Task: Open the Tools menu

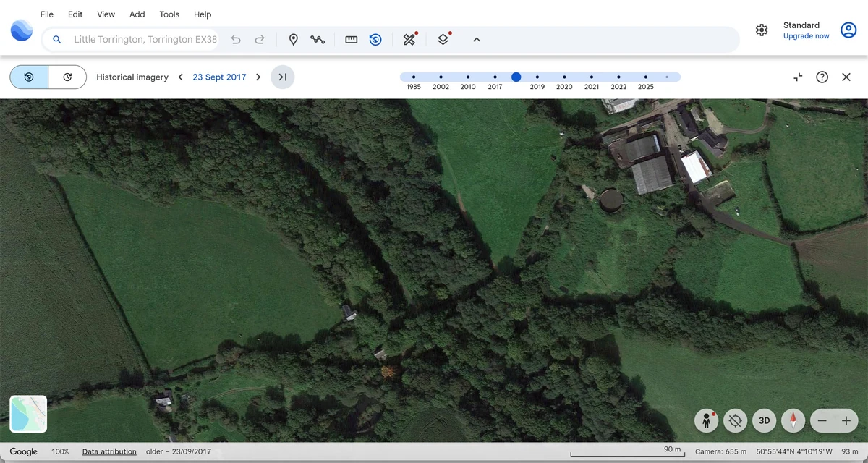Action: click(169, 14)
